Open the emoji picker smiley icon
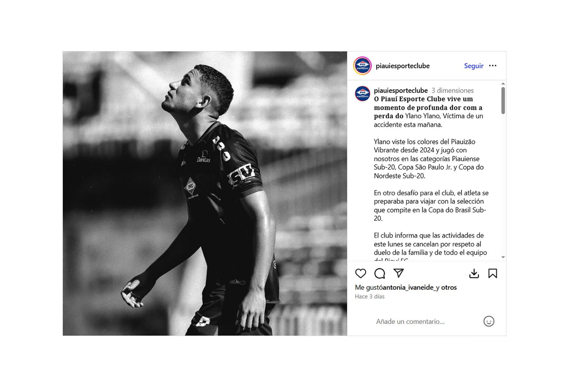This screenshot has height=392, width=575. click(489, 321)
